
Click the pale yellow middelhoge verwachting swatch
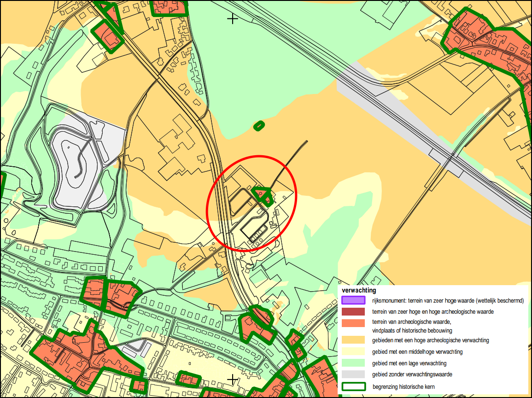353,351
